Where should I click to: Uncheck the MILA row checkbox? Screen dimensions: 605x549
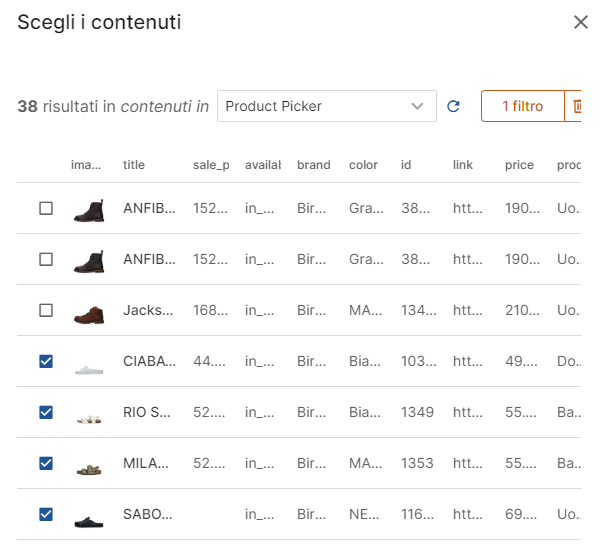click(x=46, y=463)
